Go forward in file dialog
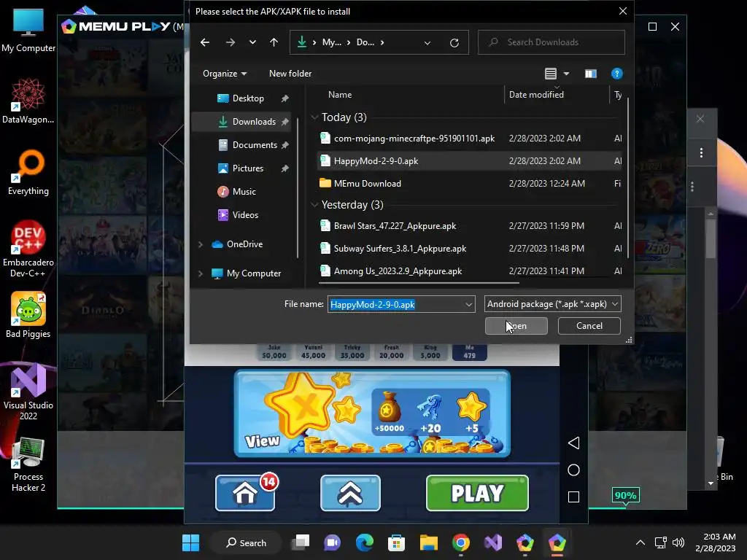This screenshot has height=560, width=747. 231,42
